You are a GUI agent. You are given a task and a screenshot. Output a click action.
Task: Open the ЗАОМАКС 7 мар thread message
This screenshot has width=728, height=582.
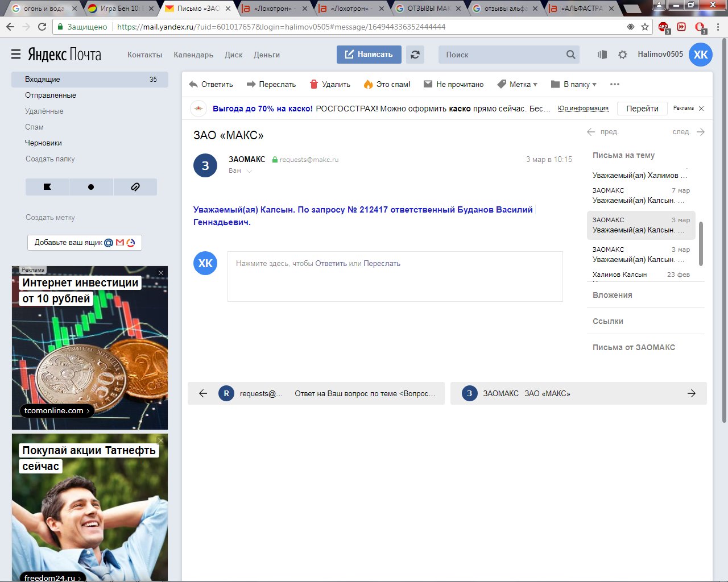[x=641, y=196]
